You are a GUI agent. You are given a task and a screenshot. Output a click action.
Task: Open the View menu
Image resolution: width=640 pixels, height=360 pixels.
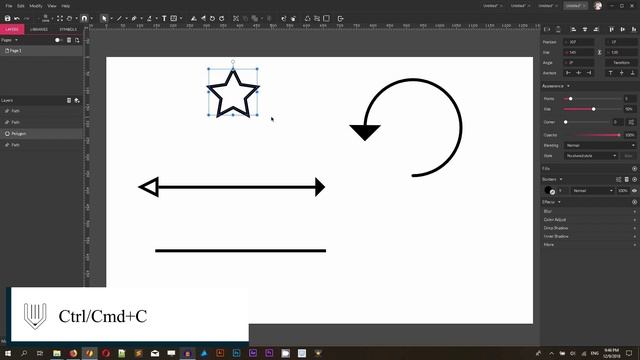(x=52, y=6)
